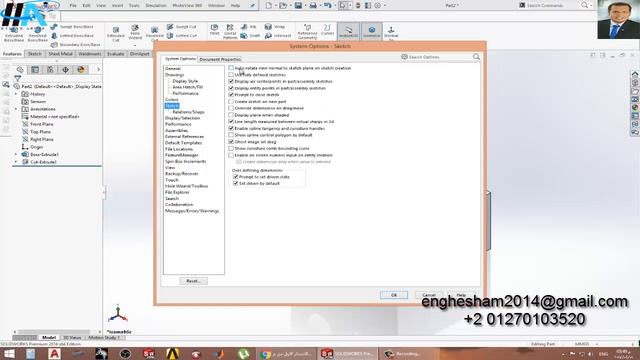The width and height of the screenshot is (640, 360).
Task: Open the ConfigurationManager tab icon
Action: (50, 70)
